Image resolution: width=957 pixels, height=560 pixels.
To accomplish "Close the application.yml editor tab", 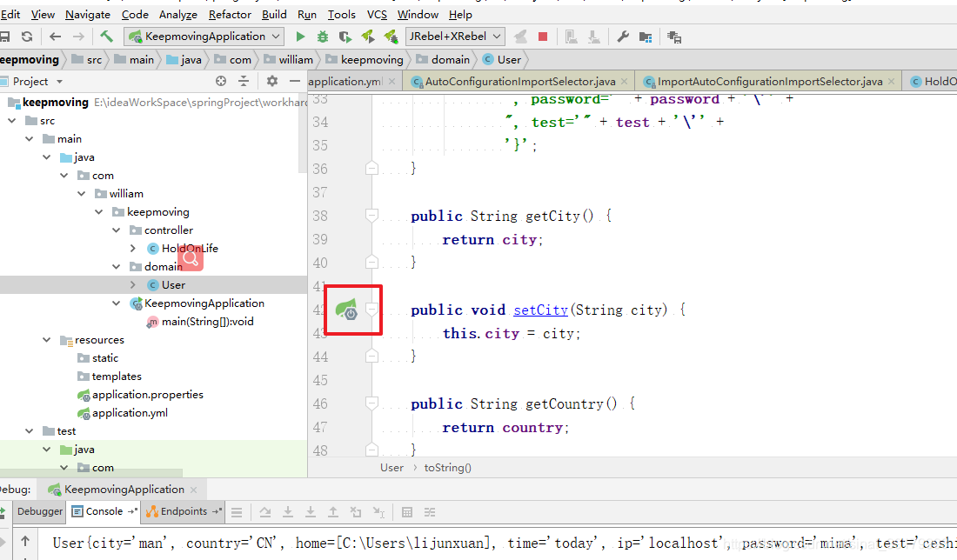I will point(391,81).
